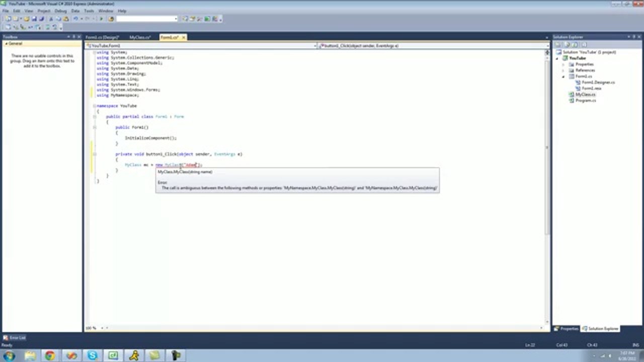
Task: Select Form1.Designer.cs in Solution Explorer
Action: click(598, 82)
